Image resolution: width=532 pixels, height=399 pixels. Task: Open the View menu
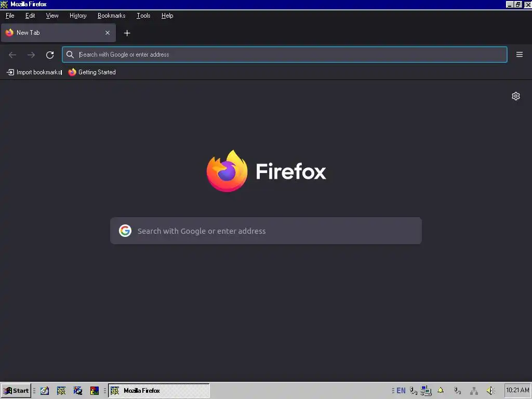[52, 16]
